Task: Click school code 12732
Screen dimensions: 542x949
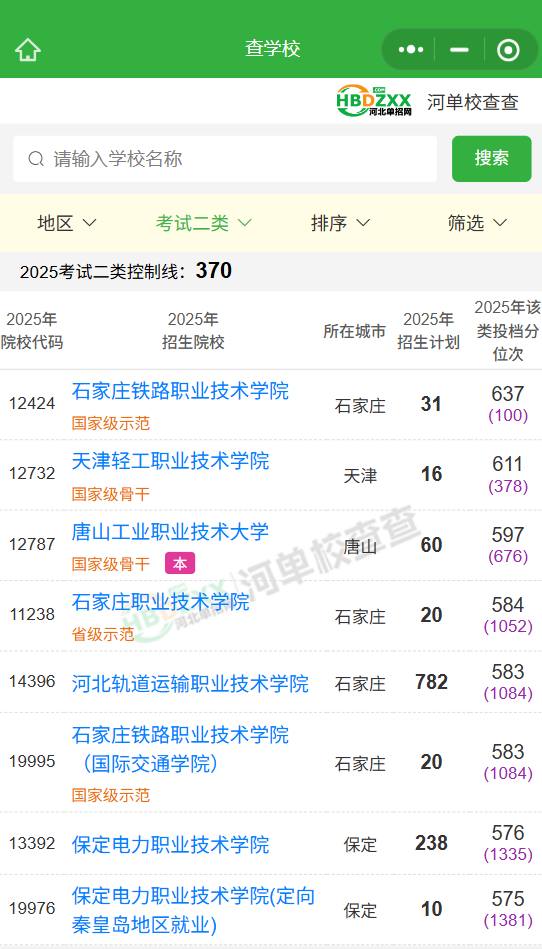Action: [x=31, y=474]
